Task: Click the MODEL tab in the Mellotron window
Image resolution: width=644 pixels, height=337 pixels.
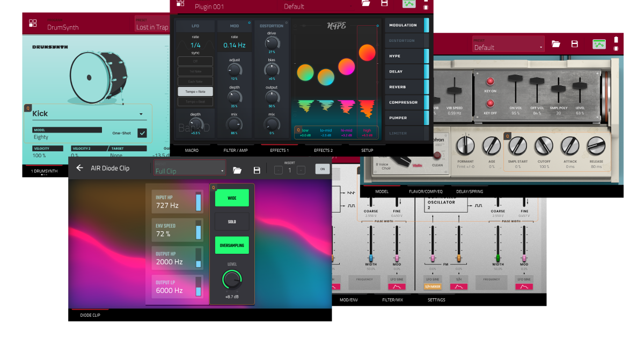Action: pos(382,191)
